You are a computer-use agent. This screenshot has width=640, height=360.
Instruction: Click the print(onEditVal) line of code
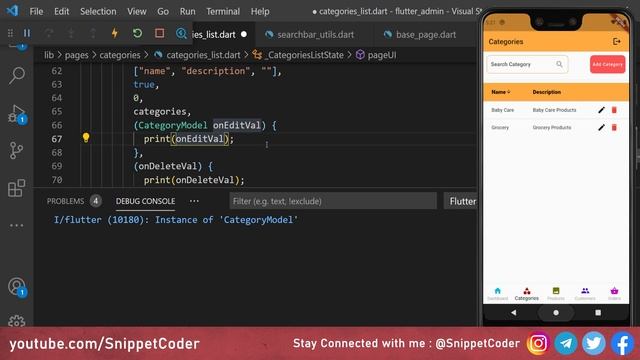coord(189,139)
